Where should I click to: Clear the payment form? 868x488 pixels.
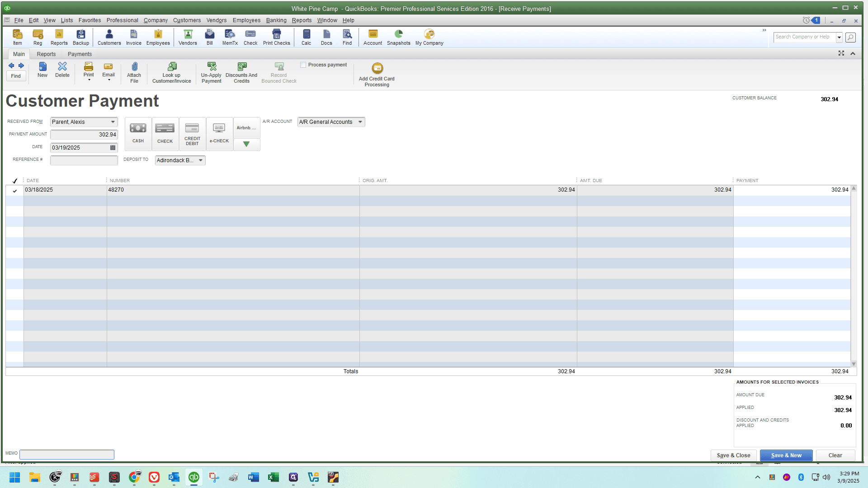click(x=835, y=455)
